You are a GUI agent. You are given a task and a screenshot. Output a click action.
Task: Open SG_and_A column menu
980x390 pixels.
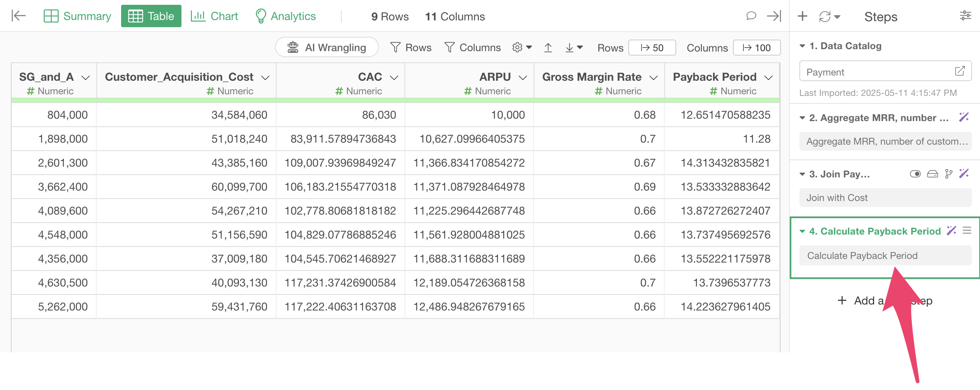(86, 78)
